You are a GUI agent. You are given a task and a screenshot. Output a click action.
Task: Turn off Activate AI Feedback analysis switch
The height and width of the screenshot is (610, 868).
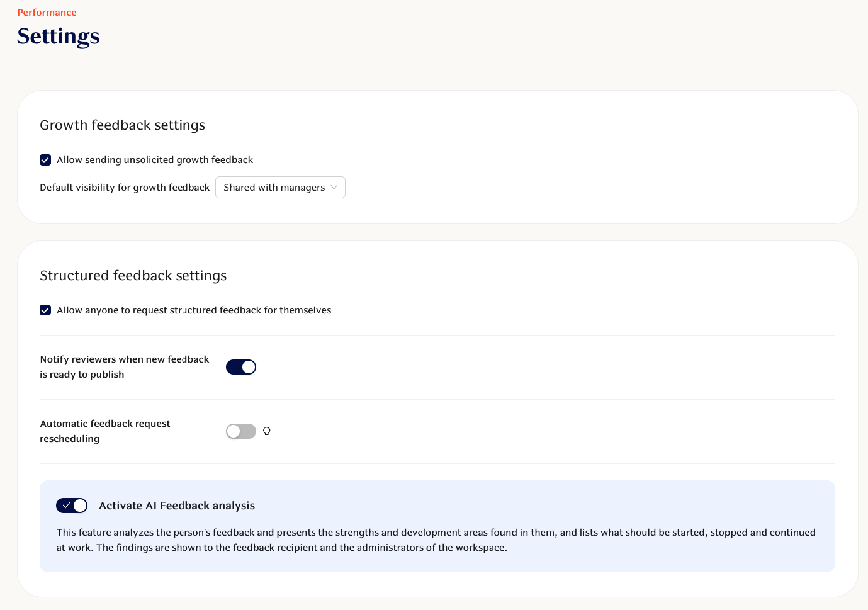point(72,506)
